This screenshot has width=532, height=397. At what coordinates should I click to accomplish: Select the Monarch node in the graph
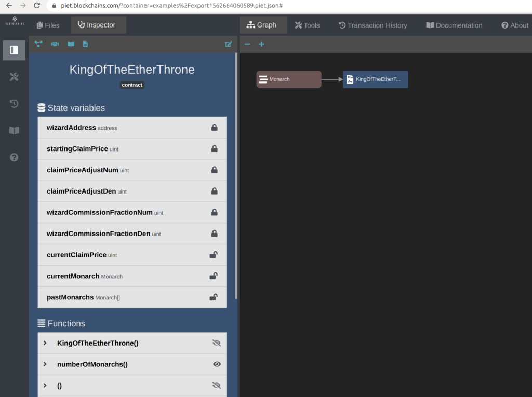click(x=288, y=79)
